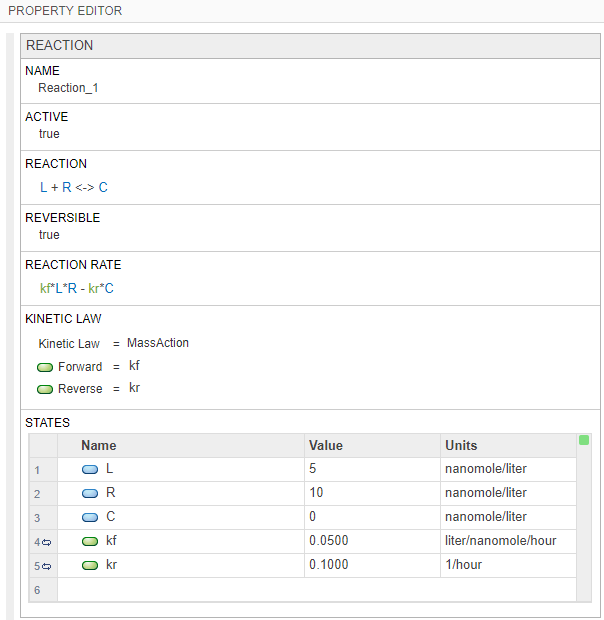Toggle the Reversible value true

[x=49, y=235]
